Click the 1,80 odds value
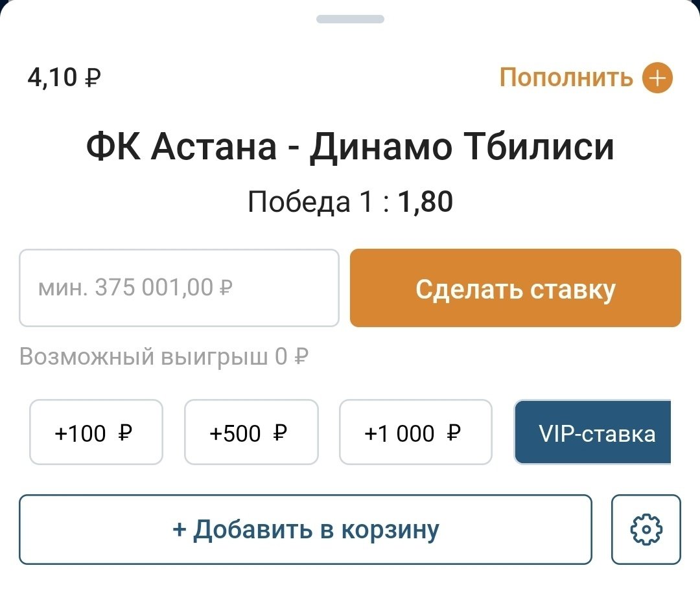This screenshot has width=700, height=605. pos(425,202)
